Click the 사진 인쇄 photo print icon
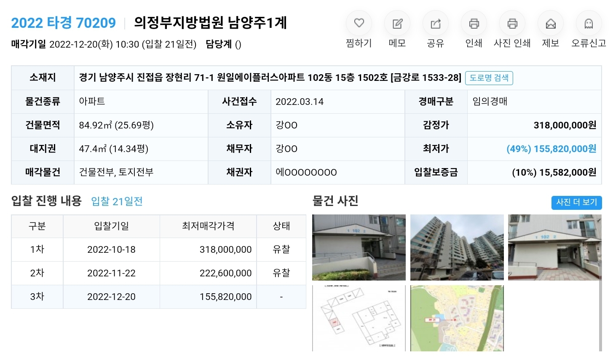Viewport: 613px width, 364px height. click(x=512, y=23)
